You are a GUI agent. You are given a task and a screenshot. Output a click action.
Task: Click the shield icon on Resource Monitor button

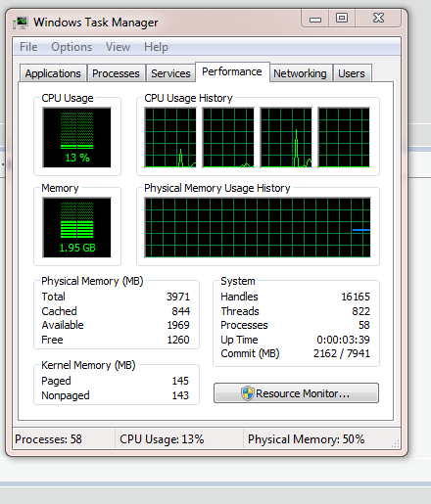click(x=248, y=393)
